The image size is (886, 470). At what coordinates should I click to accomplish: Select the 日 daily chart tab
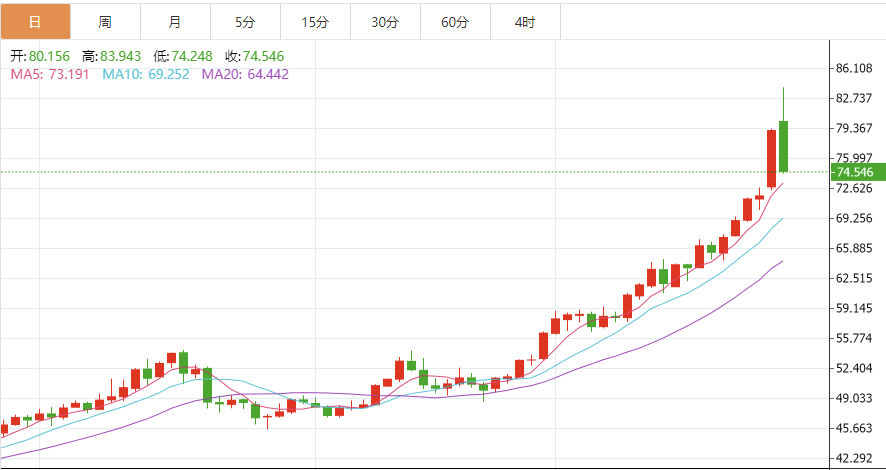click(x=35, y=21)
